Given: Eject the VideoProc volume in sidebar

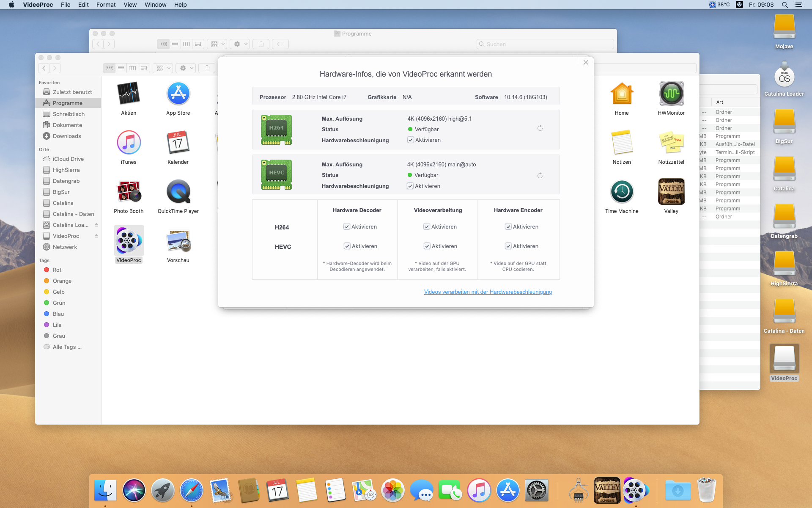Looking at the screenshot, I should coord(96,236).
